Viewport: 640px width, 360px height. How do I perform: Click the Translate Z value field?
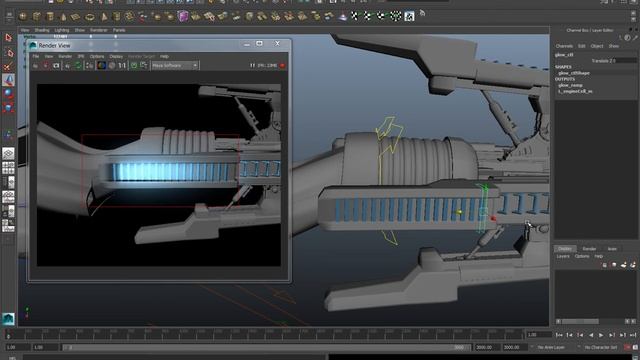click(x=624, y=60)
